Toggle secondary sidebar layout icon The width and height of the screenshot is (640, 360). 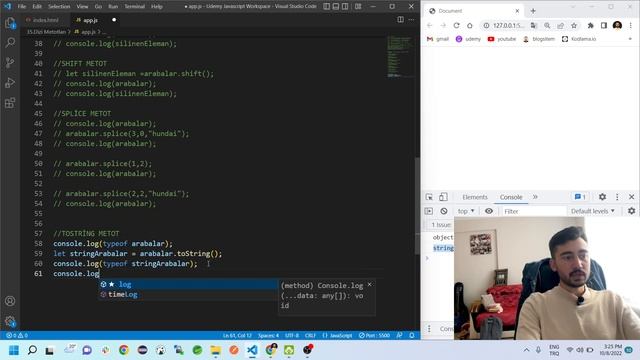(345, 7)
